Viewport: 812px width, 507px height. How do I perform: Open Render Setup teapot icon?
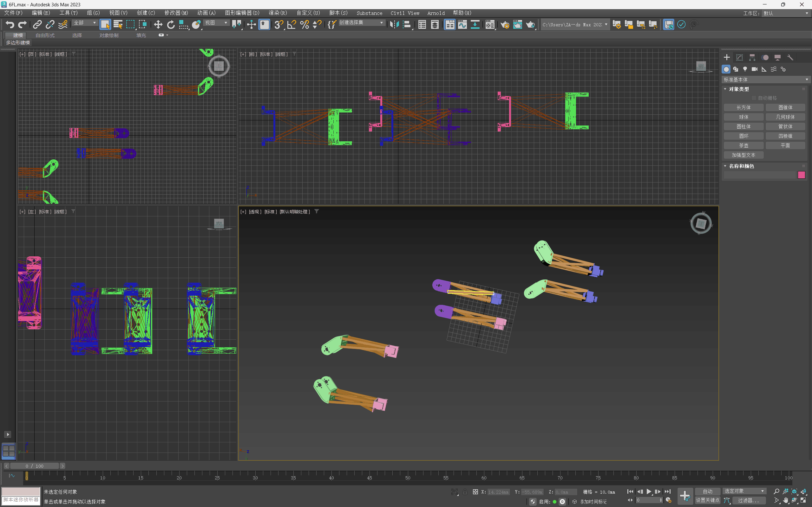tap(504, 24)
